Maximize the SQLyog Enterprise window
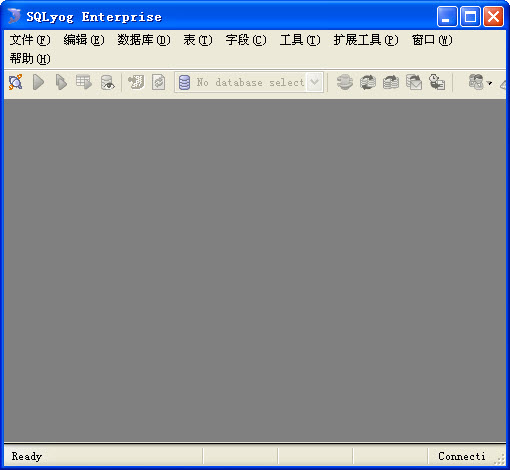Viewport: 510px width, 470px height. [x=470, y=16]
